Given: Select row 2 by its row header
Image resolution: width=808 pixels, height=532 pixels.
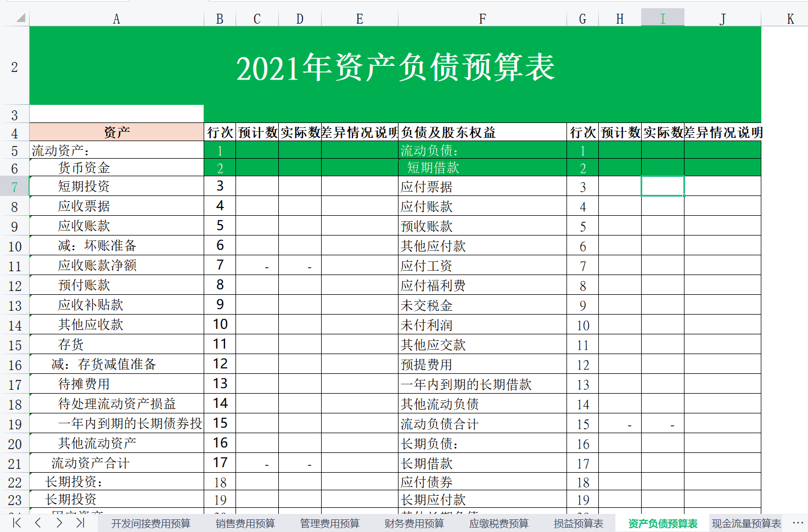Looking at the screenshot, I should (15, 67).
